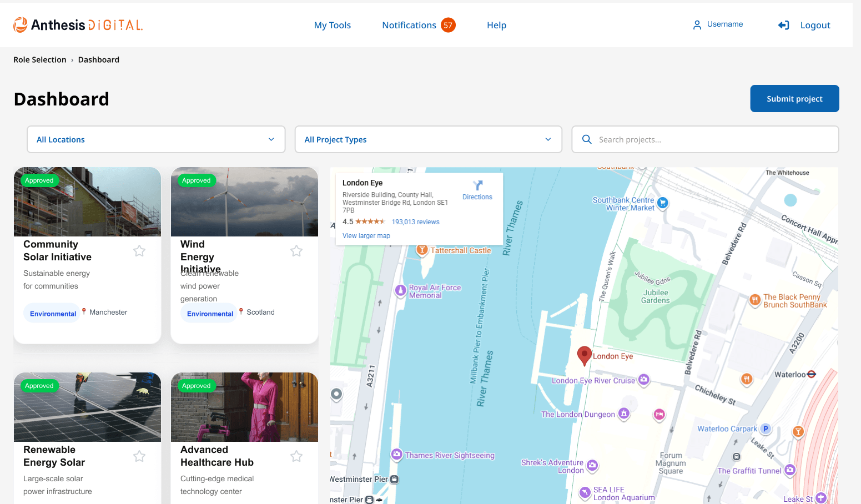Screen dimensions: 861x504
Task: Click the Jubilee Gardens map label
Action: coord(655,296)
